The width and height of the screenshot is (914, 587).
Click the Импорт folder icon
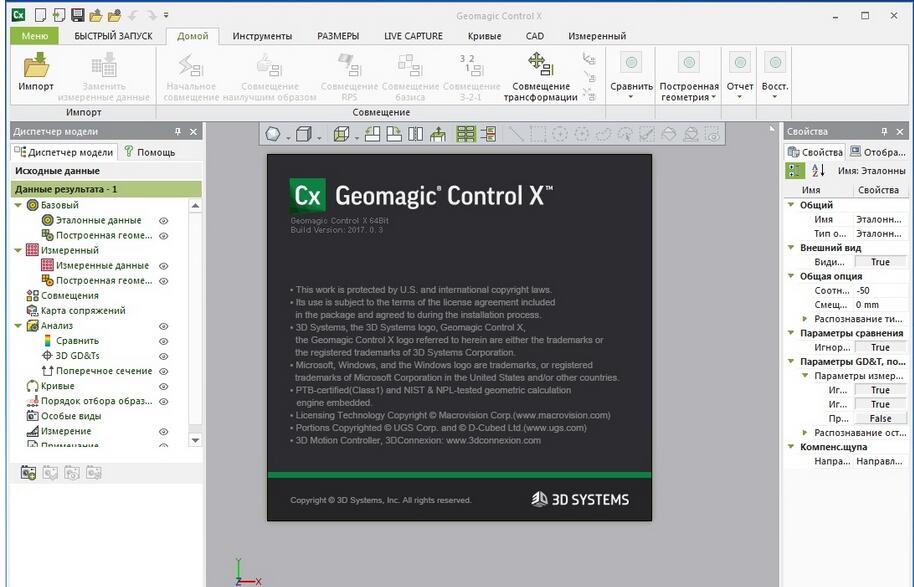point(36,65)
